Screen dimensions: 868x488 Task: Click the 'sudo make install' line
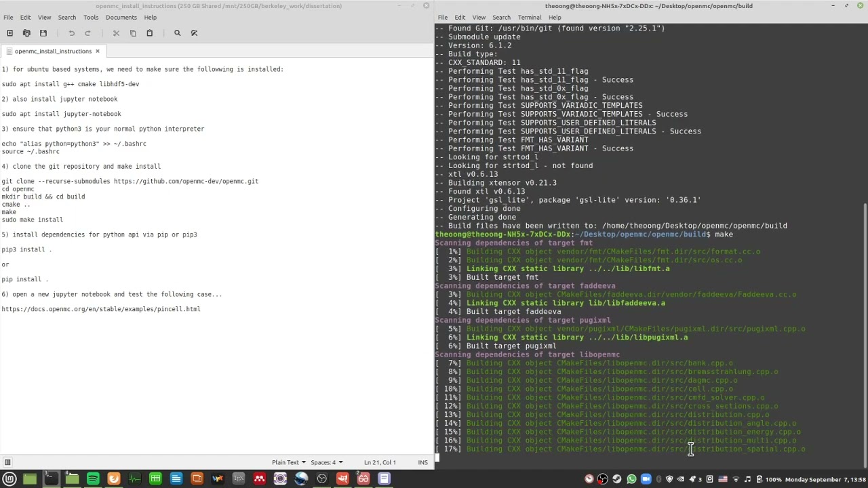click(x=32, y=220)
